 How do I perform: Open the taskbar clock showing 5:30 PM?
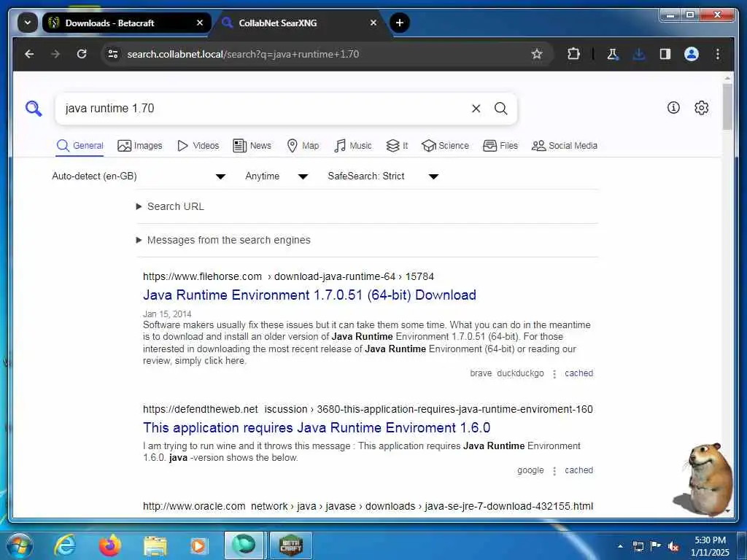[x=710, y=546]
